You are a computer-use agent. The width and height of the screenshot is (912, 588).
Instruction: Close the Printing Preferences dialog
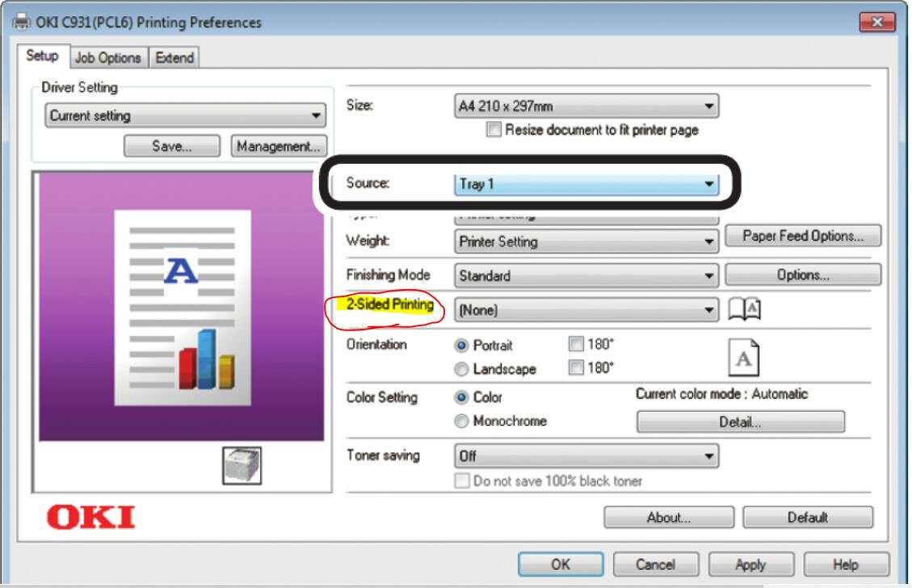tap(877, 22)
